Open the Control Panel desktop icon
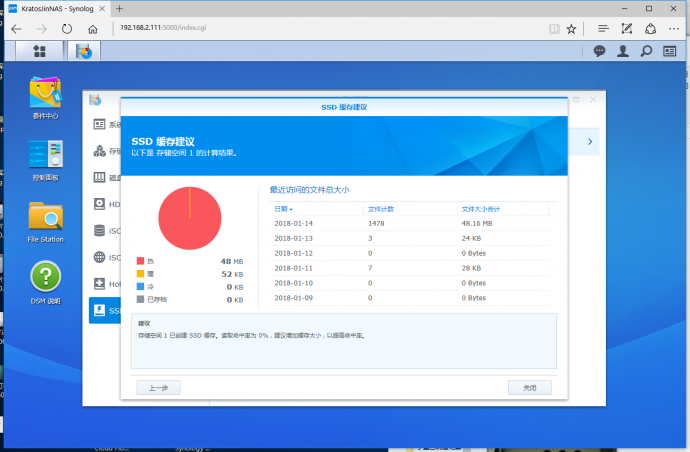Screen dimensions: 690x452 [x=45, y=160]
